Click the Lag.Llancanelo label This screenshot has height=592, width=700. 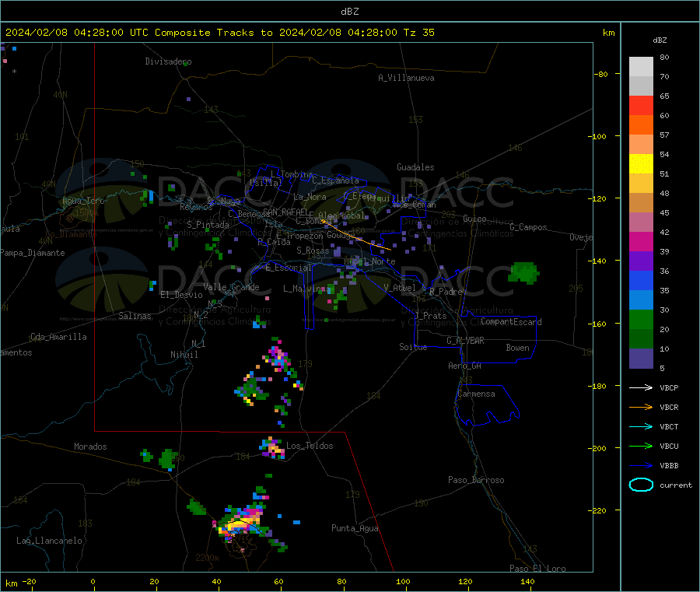[49, 541]
